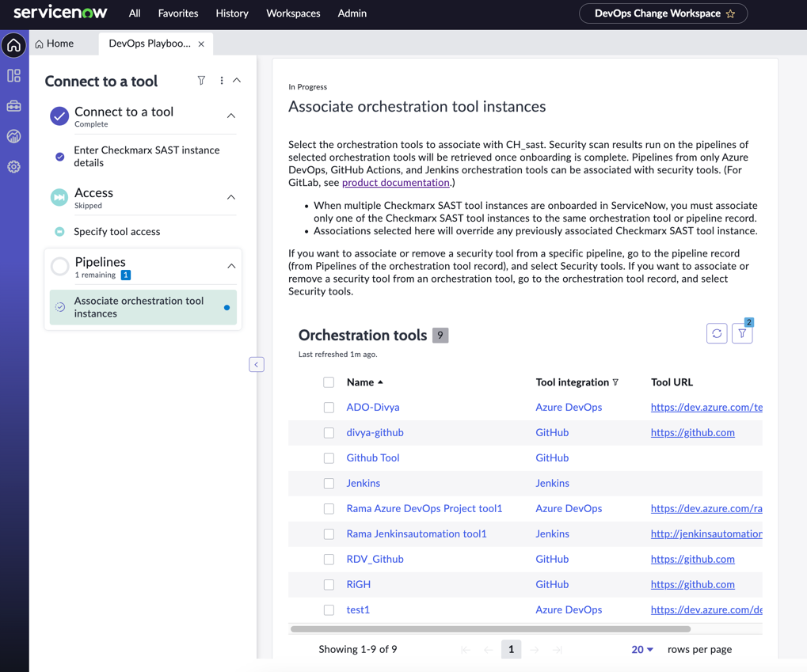This screenshot has height=672, width=807.
Task: Open the All menu
Action: click(135, 13)
